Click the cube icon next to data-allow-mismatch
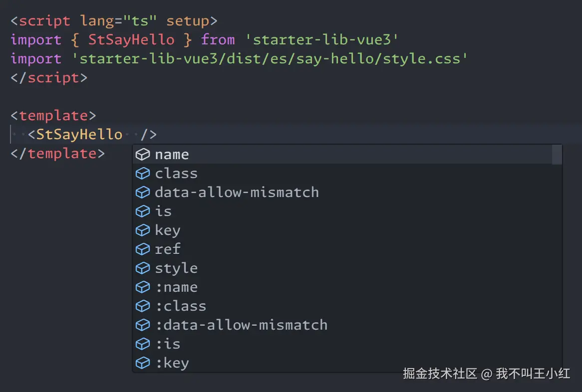Screen dimensions: 582x392 (x=143, y=193)
